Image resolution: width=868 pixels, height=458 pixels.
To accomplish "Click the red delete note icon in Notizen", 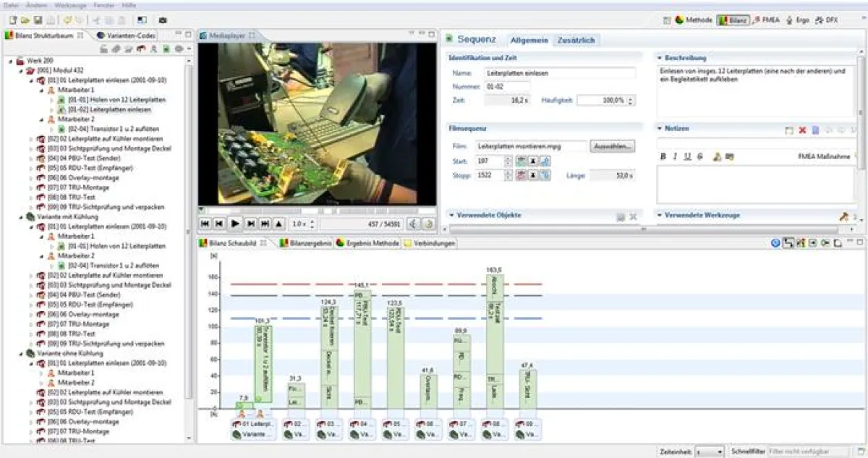I will pos(802,130).
